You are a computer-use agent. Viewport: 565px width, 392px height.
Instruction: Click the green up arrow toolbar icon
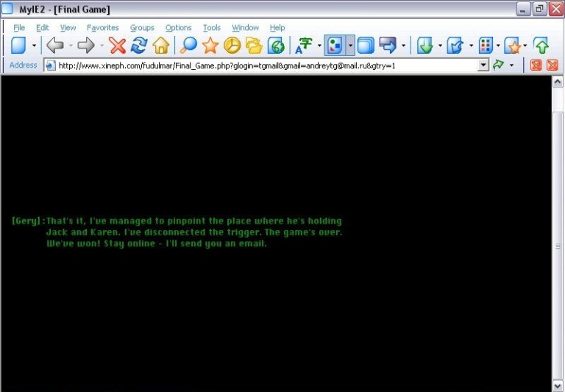tap(541, 46)
